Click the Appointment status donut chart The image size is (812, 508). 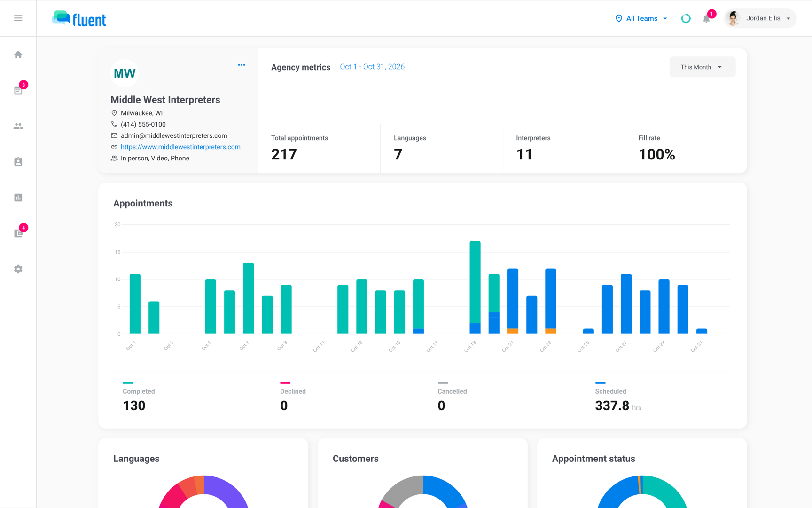coord(642,492)
